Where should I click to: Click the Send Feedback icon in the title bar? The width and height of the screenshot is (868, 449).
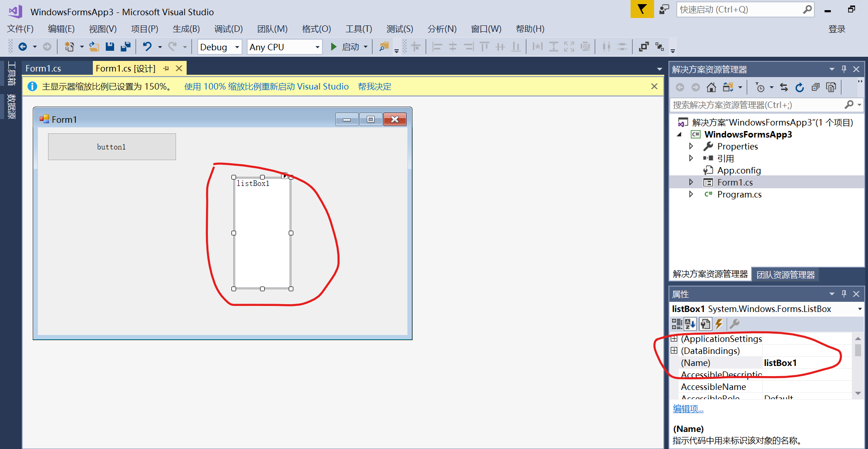click(664, 9)
